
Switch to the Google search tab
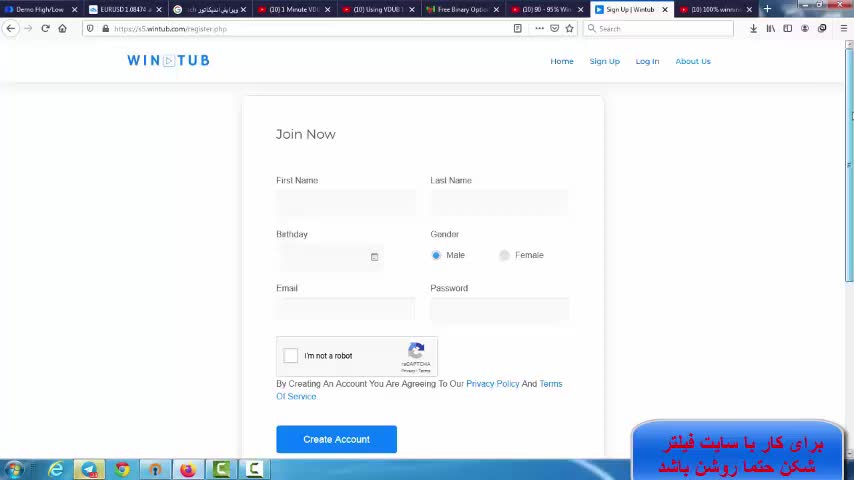tap(209, 9)
